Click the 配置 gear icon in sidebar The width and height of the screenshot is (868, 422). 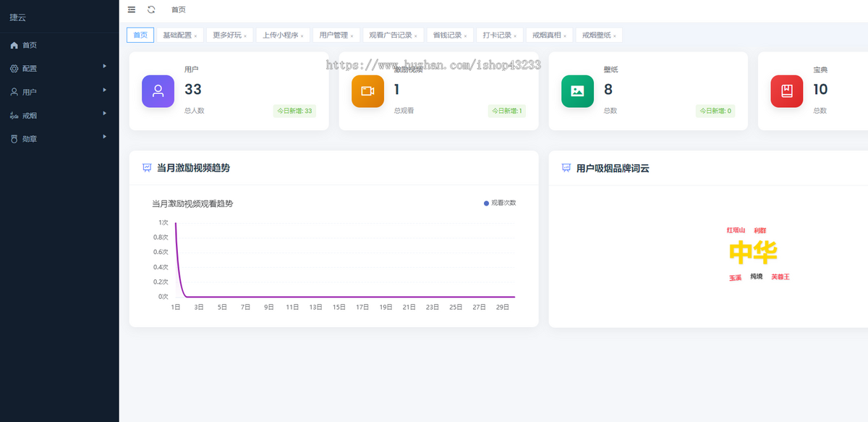click(x=14, y=69)
